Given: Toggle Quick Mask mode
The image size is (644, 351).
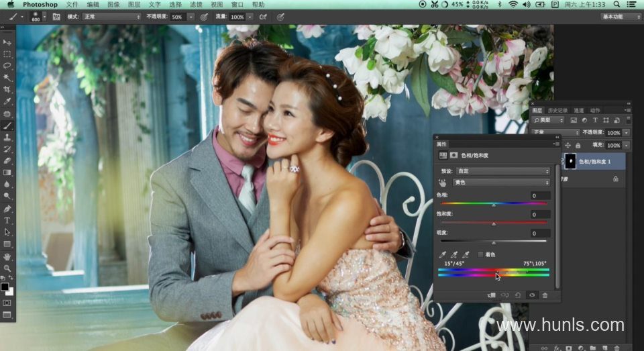Looking at the screenshot, I should [x=7, y=303].
